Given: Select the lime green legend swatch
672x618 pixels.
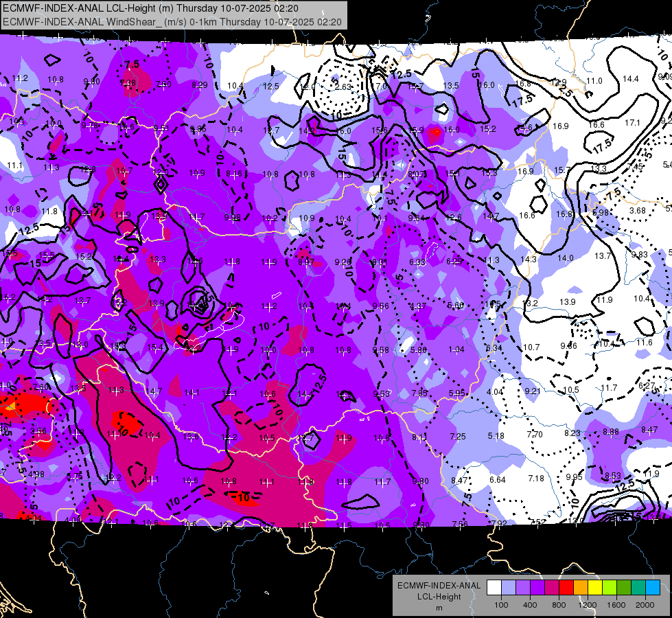Looking at the screenshot, I should point(610,588).
